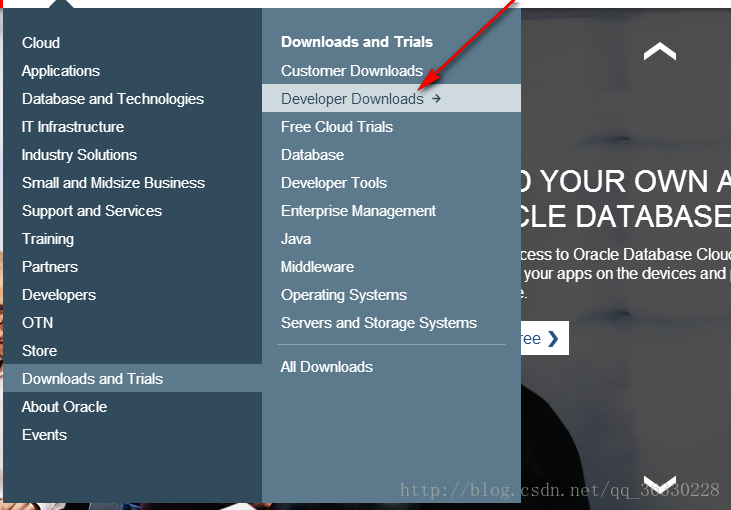Select Events in the left menu
Image resolution: width=731 pixels, height=510 pixels.
pyautogui.click(x=44, y=434)
